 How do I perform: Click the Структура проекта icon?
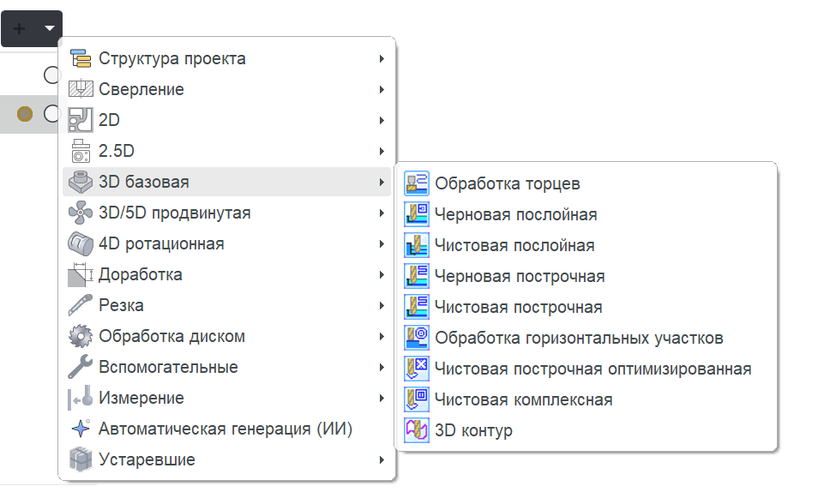pos(81,58)
